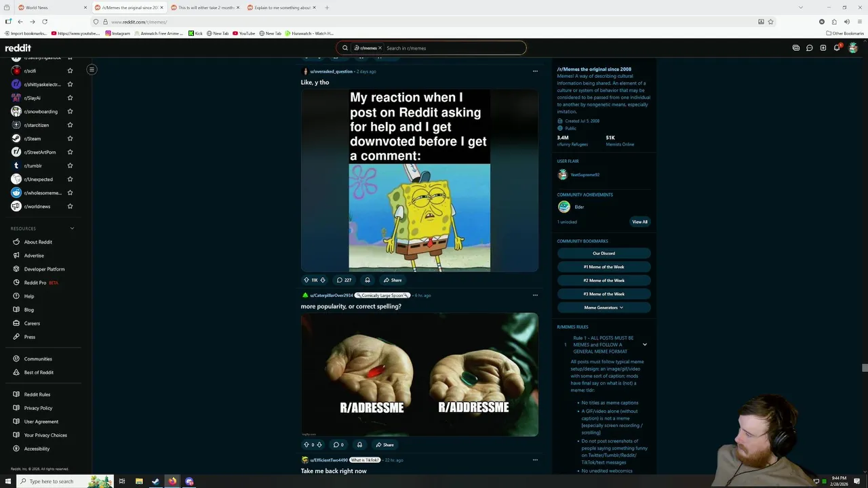Viewport: 868px width, 488px height.
Task: Open the Instagram bookmark
Action: (x=117, y=33)
